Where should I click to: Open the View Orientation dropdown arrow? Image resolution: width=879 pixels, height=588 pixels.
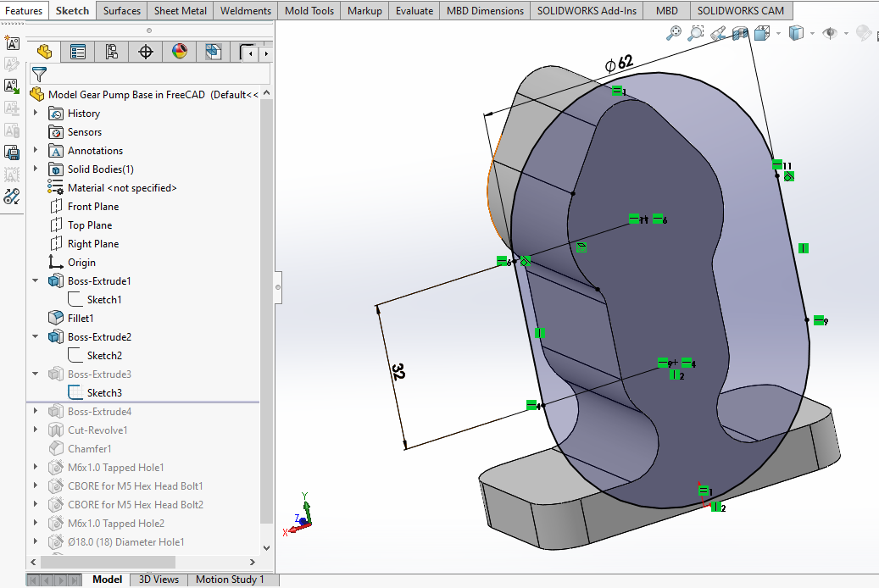(x=777, y=34)
